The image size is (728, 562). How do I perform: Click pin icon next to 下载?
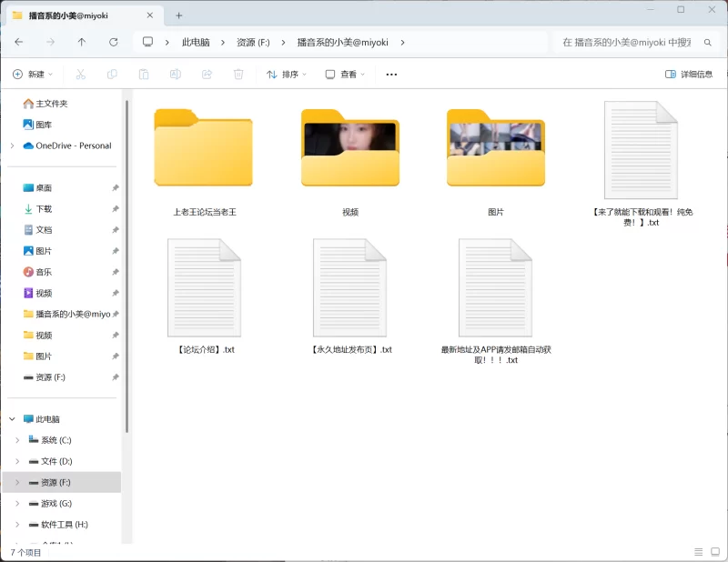tap(116, 209)
